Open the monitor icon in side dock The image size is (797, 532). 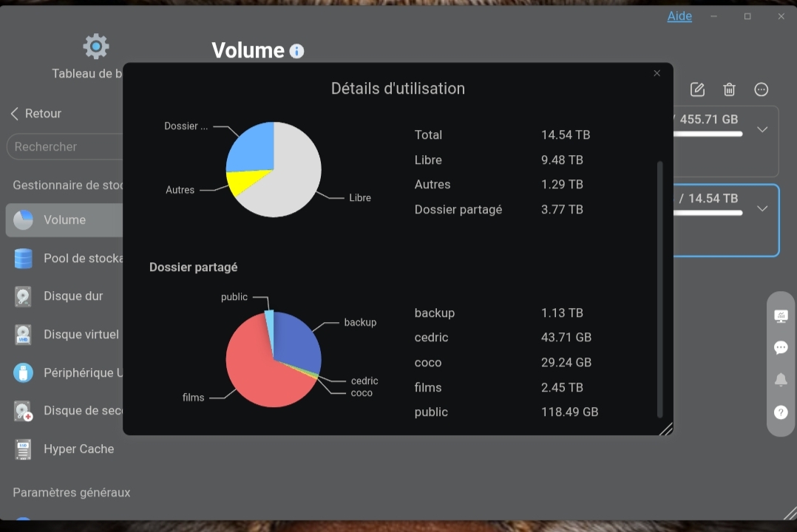(781, 316)
